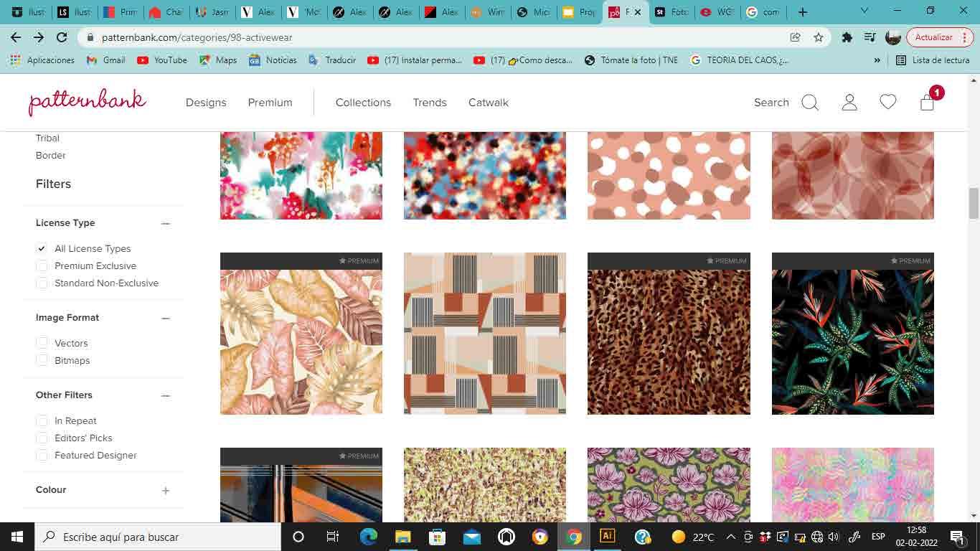Viewport: 980px width, 551px height.
Task: Open Microsoft Store from the taskbar
Action: tap(437, 537)
